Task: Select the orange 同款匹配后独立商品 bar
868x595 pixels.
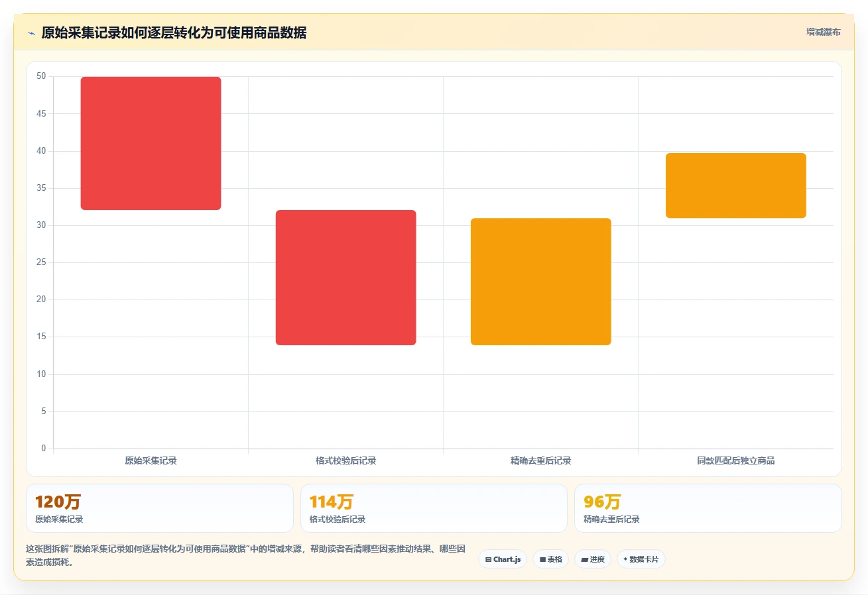Action: [x=735, y=186]
